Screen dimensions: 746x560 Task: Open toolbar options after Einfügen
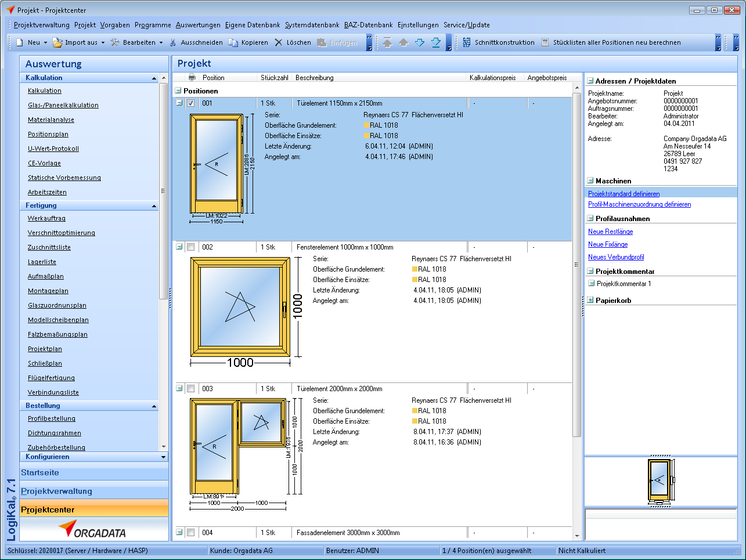369,42
